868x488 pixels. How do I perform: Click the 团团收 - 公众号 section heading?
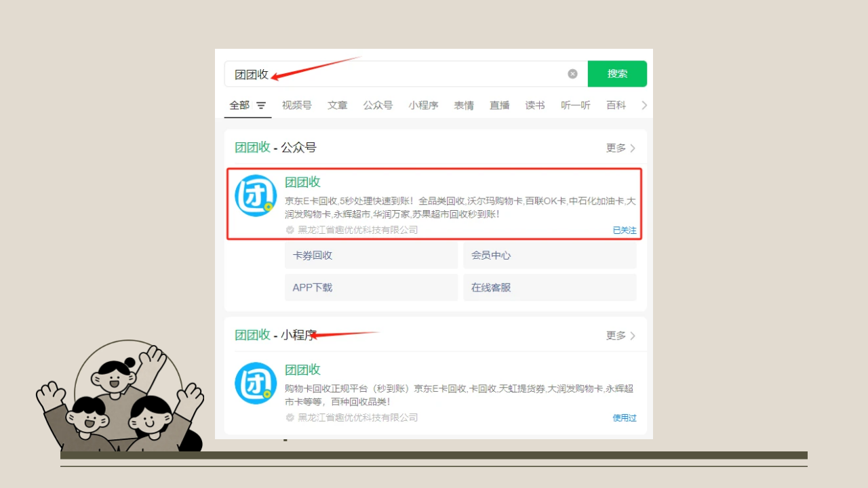click(275, 148)
